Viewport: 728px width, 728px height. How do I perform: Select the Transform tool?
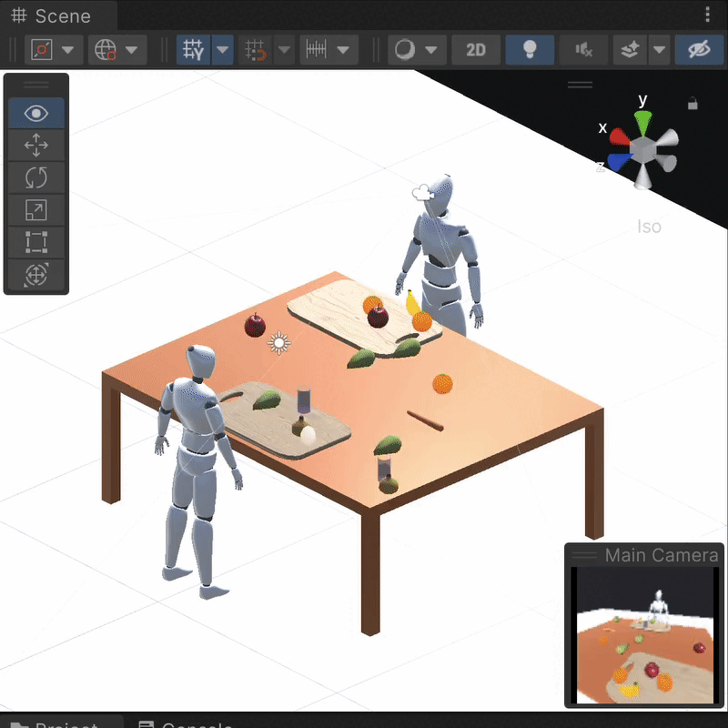pos(36,275)
